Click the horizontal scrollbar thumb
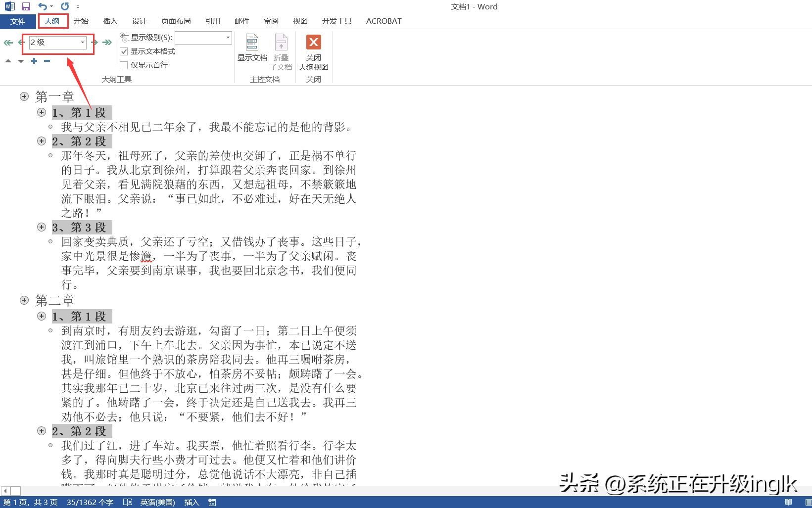This screenshot has height=508, width=812. pos(15,491)
